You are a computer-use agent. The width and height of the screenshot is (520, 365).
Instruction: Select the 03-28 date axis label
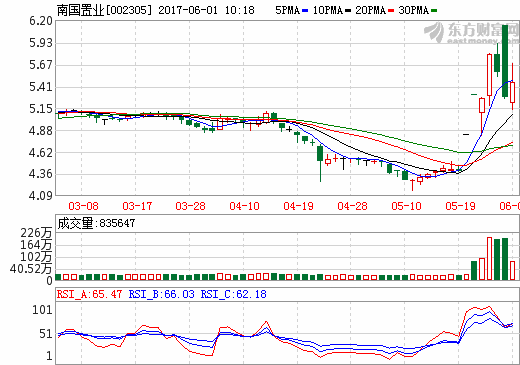pyautogui.click(x=190, y=206)
